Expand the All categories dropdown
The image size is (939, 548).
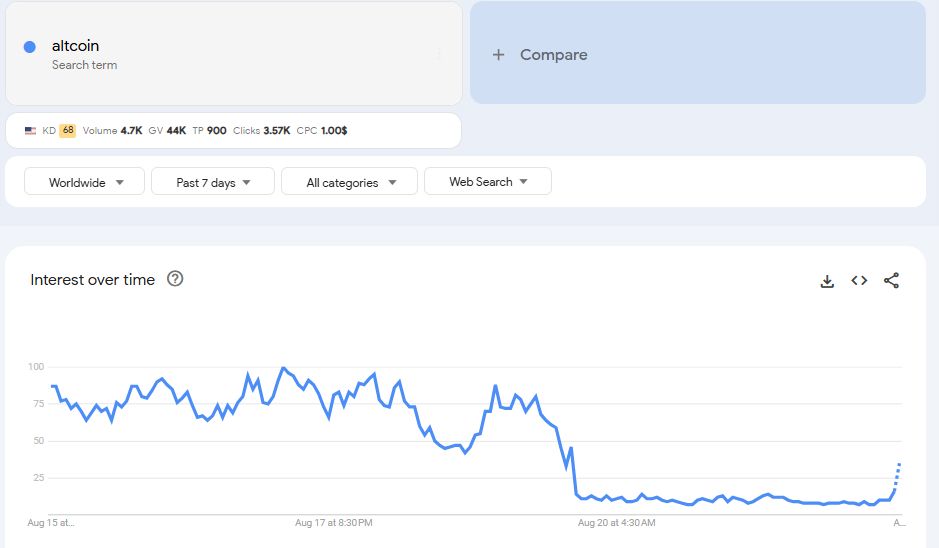tap(348, 182)
